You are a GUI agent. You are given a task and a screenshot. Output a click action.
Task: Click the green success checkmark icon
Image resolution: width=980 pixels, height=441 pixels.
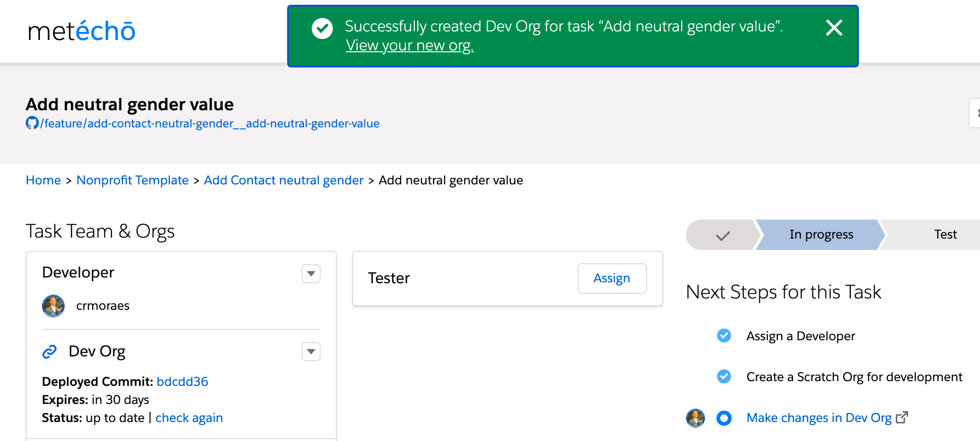[x=322, y=29]
